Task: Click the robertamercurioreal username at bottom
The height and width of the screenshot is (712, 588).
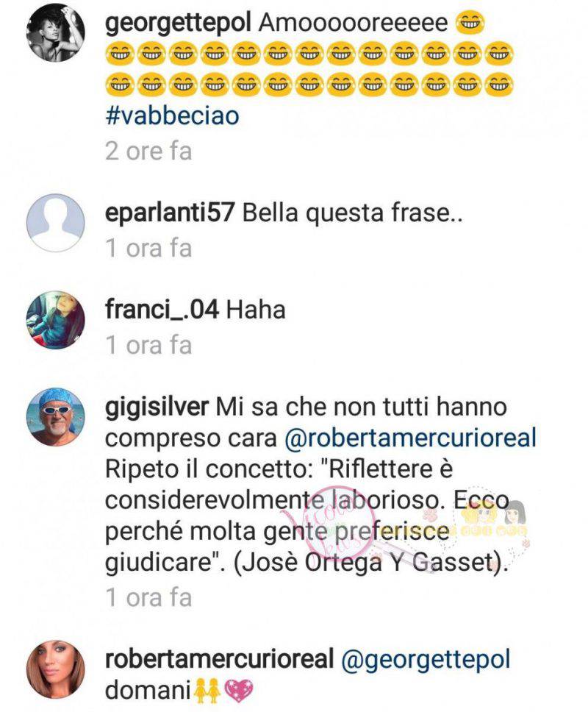Action: pyautogui.click(x=220, y=659)
